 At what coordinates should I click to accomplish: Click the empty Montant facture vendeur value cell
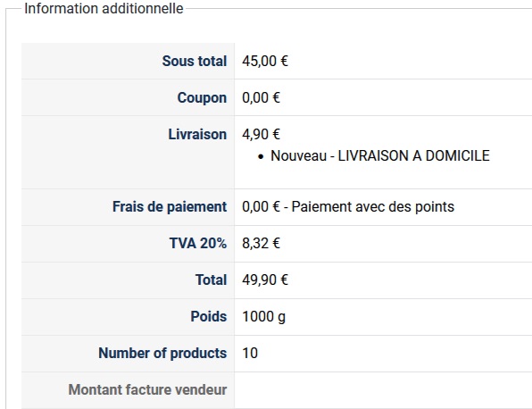[x=383, y=390]
